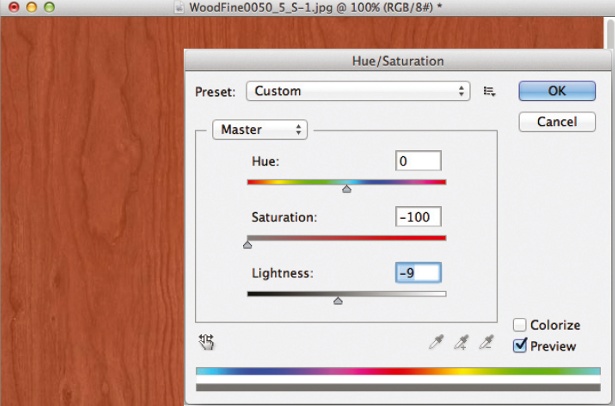615x406 pixels.
Task: Click the Hue slider handle
Action: (346, 189)
